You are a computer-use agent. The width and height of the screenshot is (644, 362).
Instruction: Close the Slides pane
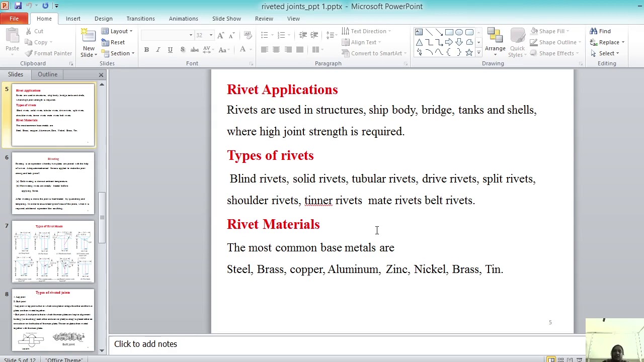click(101, 75)
